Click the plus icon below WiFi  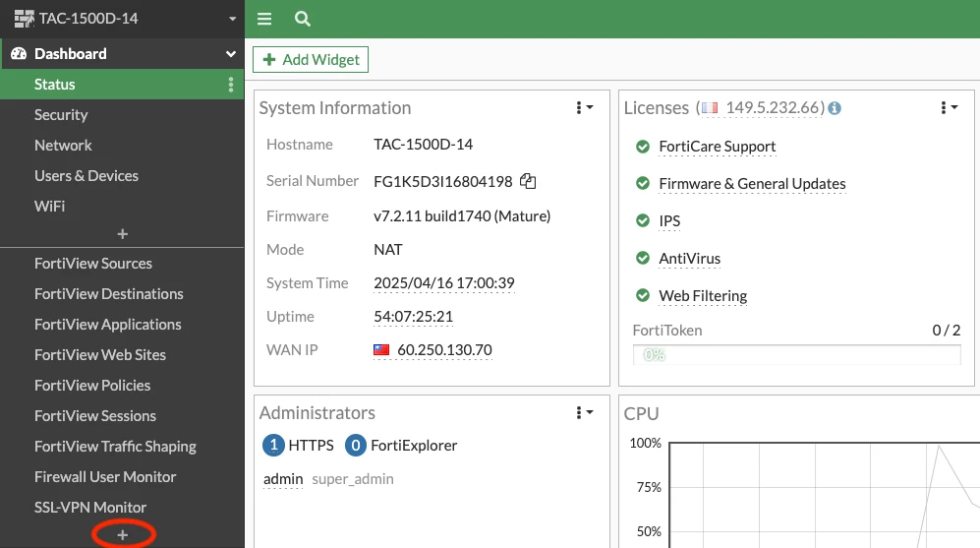point(123,234)
